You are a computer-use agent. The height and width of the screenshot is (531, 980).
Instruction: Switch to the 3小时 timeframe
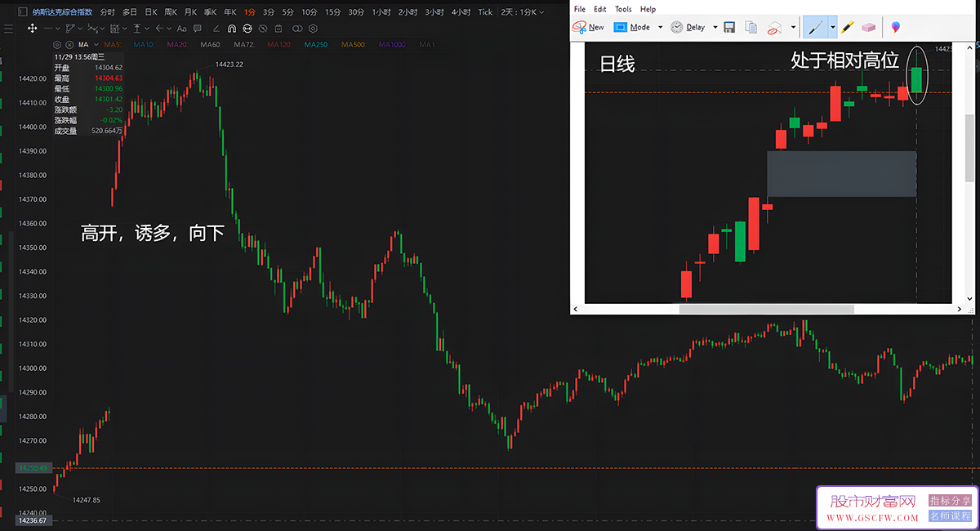434,12
